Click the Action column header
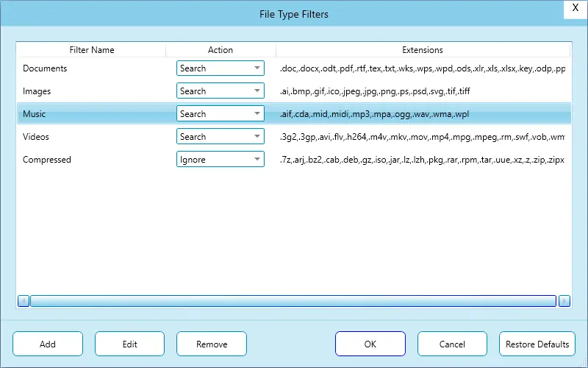The width and height of the screenshot is (588, 368). point(220,50)
